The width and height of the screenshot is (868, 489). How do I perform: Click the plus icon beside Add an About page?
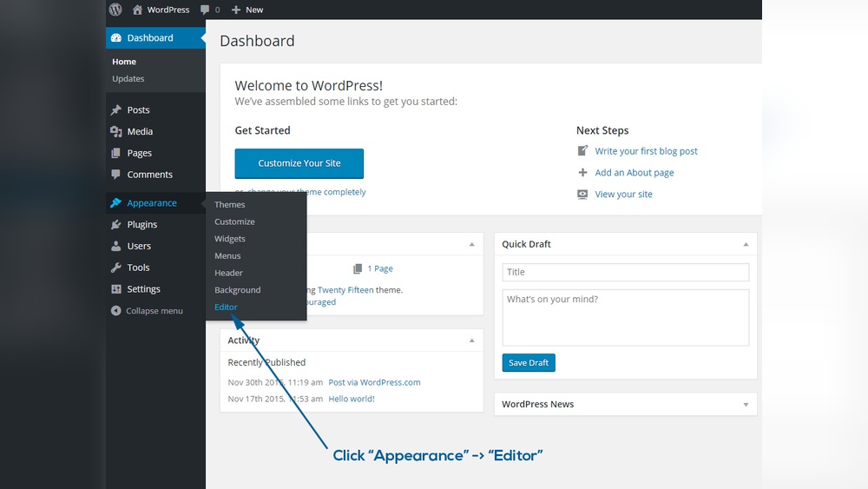(x=582, y=172)
